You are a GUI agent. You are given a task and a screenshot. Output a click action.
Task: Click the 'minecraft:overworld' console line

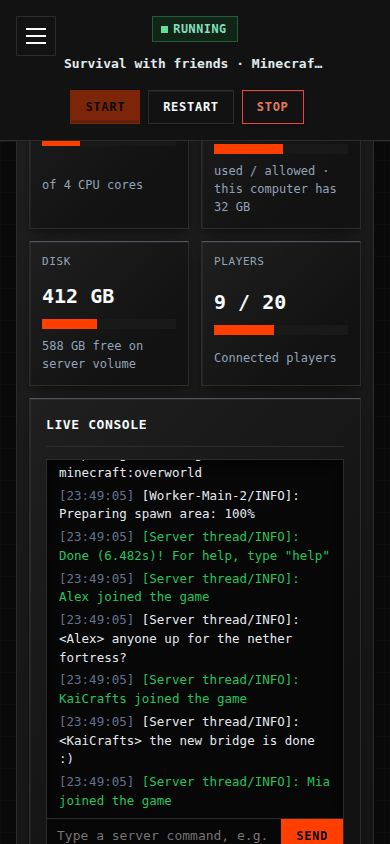point(130,473)
